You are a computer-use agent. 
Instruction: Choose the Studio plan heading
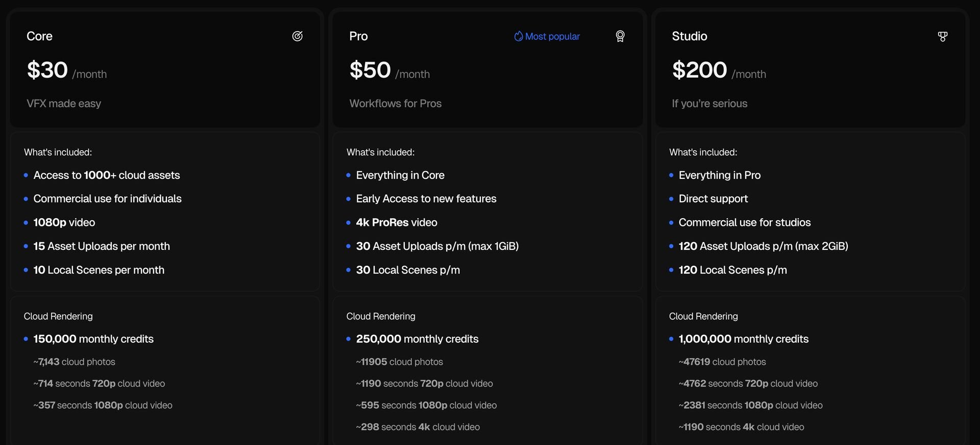(x=689, y=36)
